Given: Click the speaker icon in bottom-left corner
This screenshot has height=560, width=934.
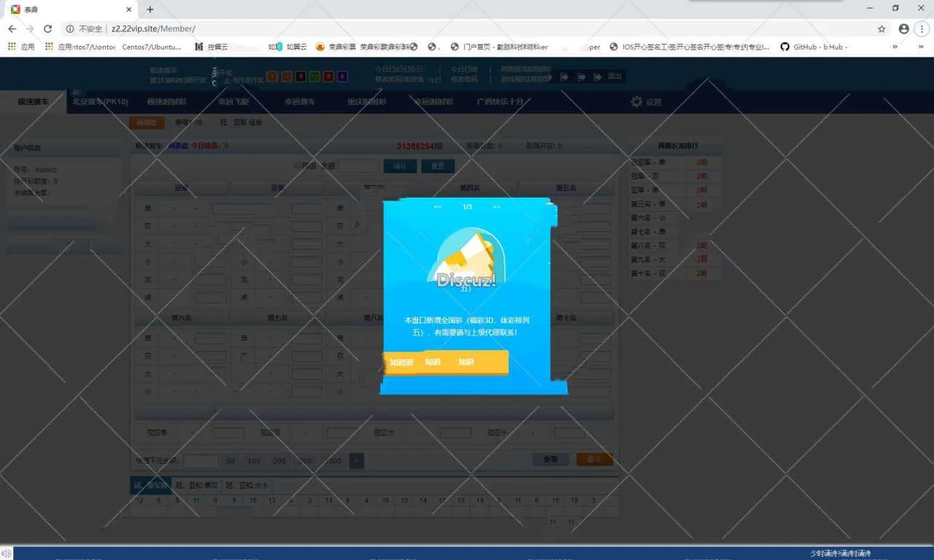Looking at the screenshot, I should pos(7,553).
